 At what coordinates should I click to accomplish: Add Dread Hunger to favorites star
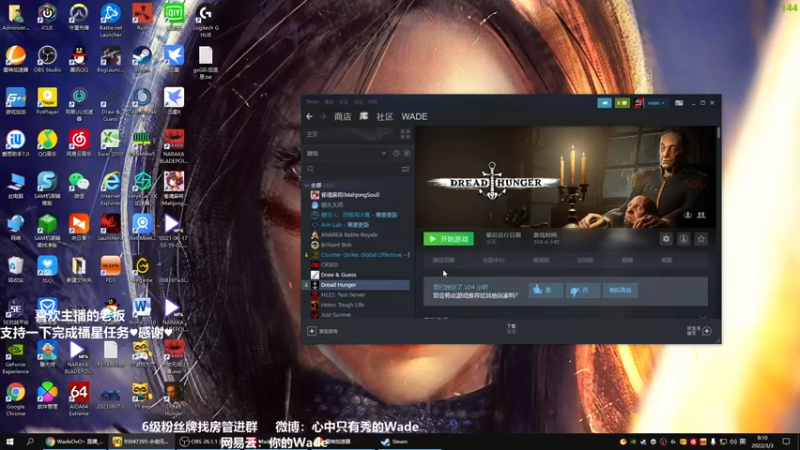(701, 239)
